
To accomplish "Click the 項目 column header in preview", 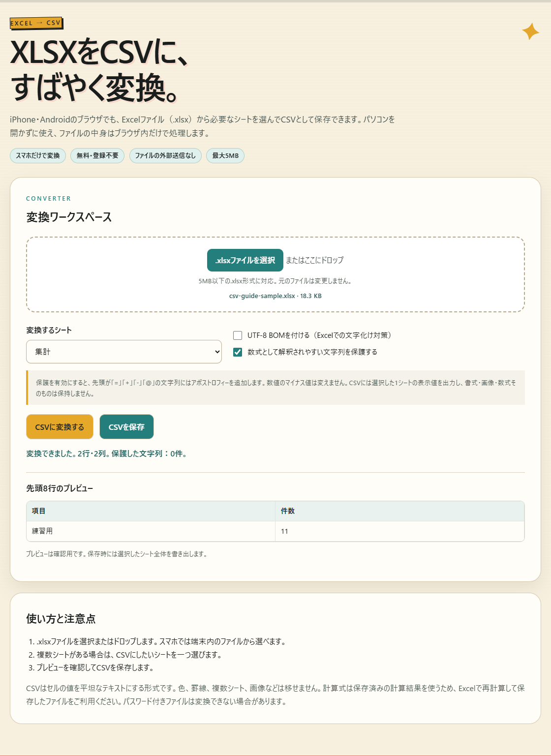I will point(151,511).
